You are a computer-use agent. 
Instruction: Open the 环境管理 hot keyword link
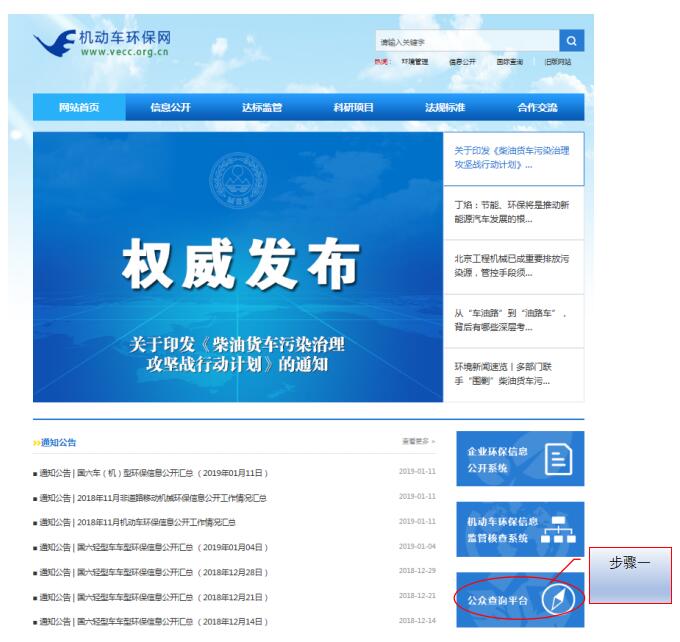click(415, 62)
